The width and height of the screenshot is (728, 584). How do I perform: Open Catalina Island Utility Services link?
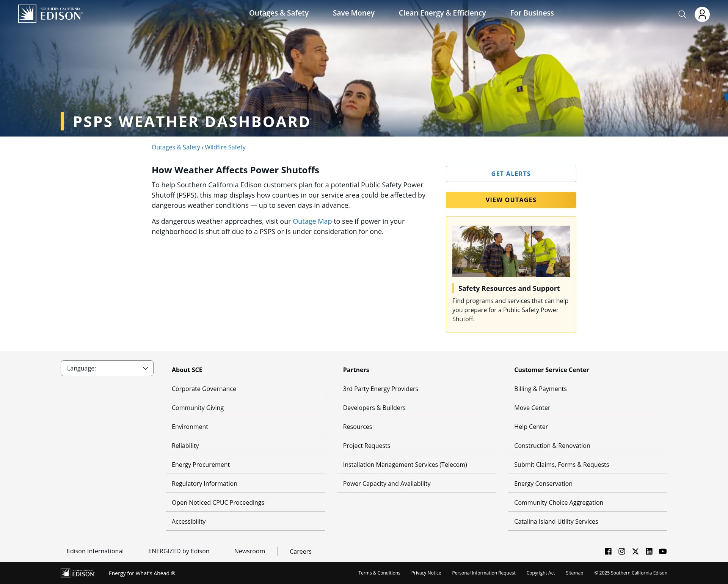click(x=556, y=521)
